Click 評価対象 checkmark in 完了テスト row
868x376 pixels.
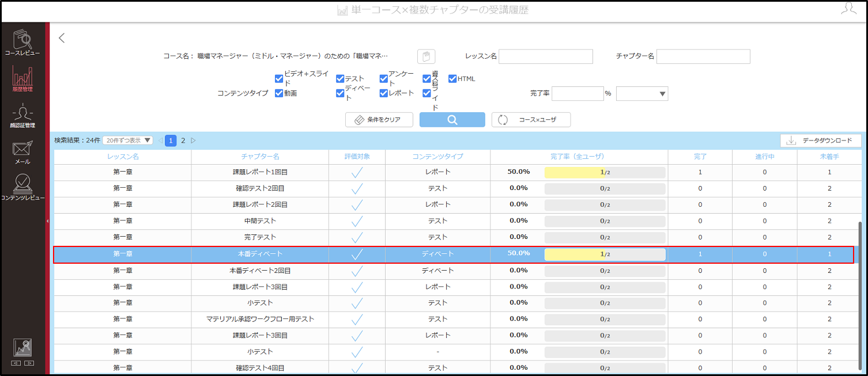pos(357,237)
